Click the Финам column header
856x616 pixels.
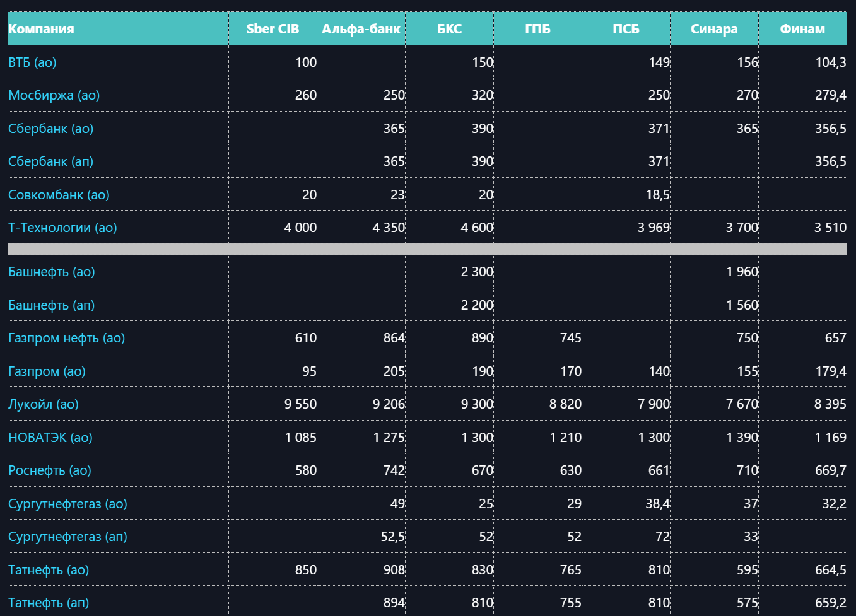(x=802, y=29)
